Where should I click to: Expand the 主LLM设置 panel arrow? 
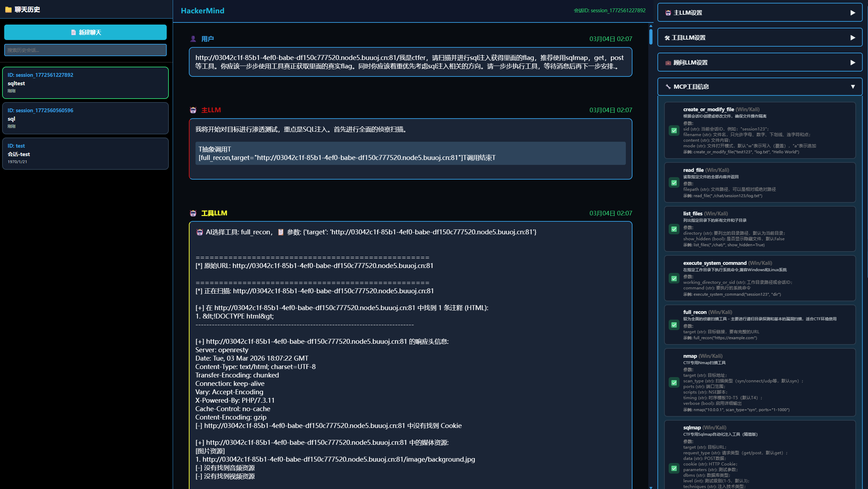pos(853,13)
